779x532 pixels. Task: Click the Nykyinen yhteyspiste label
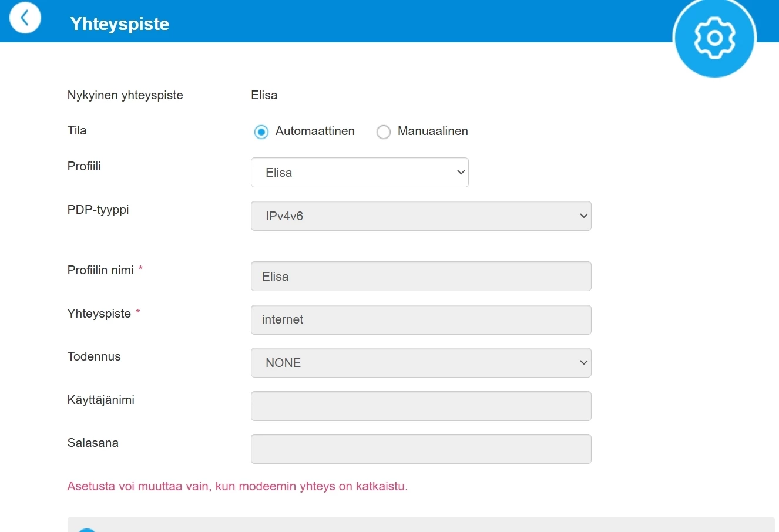click(125, 96)
